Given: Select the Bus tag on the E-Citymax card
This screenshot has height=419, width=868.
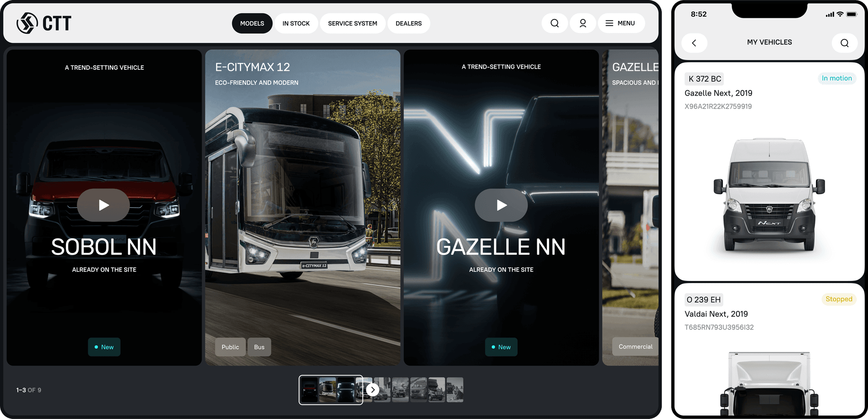Looking at the screenshot, I should [259, 347].
